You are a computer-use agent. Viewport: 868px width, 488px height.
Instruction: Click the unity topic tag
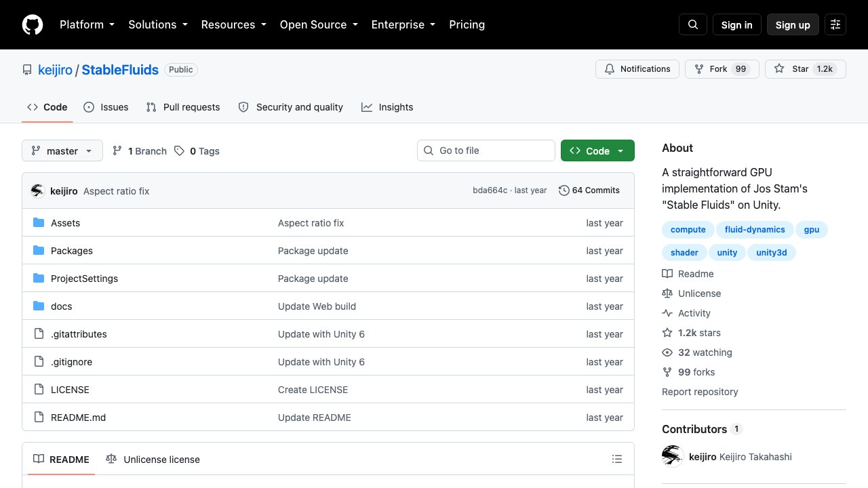[x=727, y=253]
